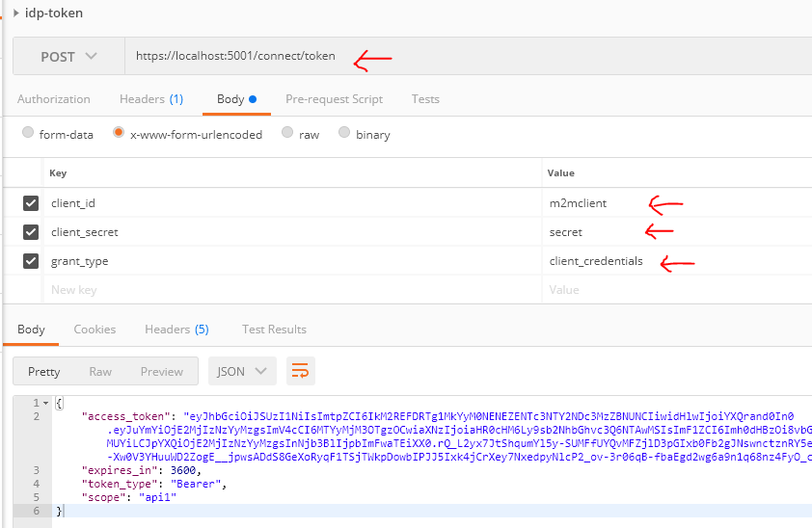Select the form-data radio option

pos(28,134)
